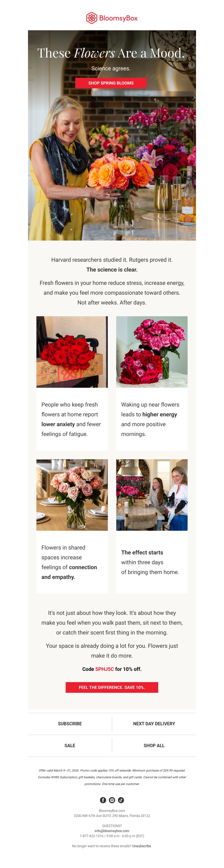
Task: Click the Unsubscribe link
Action: pyautogui.click(x=142, y=846)
